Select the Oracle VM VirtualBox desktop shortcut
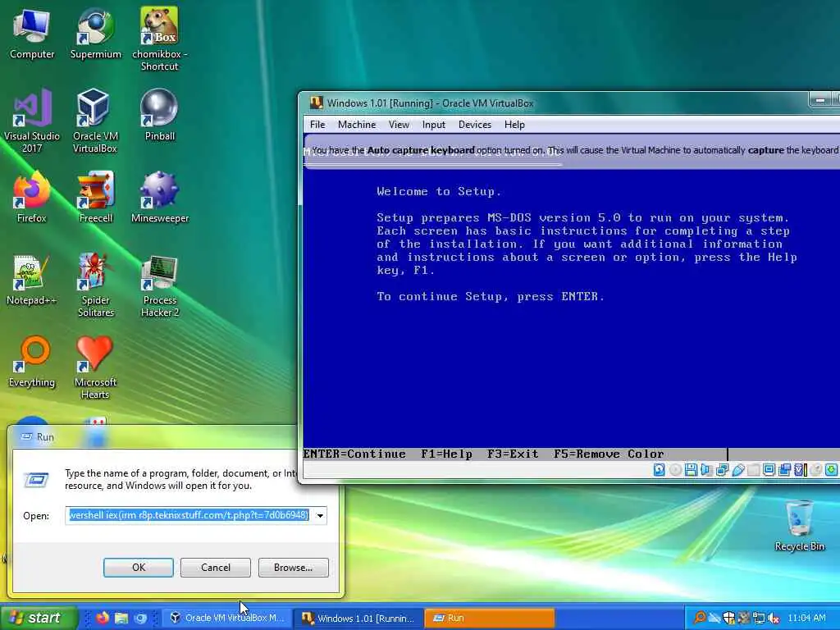The width and height of the screenshot is (840, 630). 95,121
